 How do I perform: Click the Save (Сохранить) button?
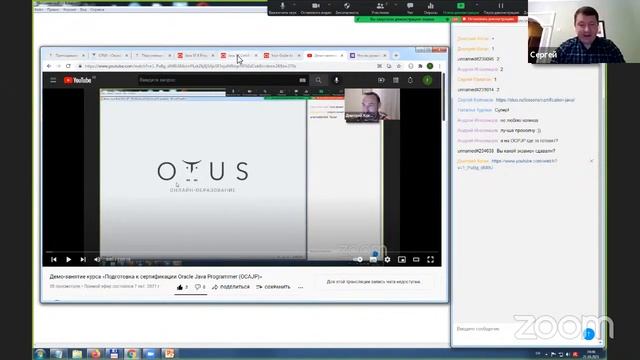pos(273,287)
